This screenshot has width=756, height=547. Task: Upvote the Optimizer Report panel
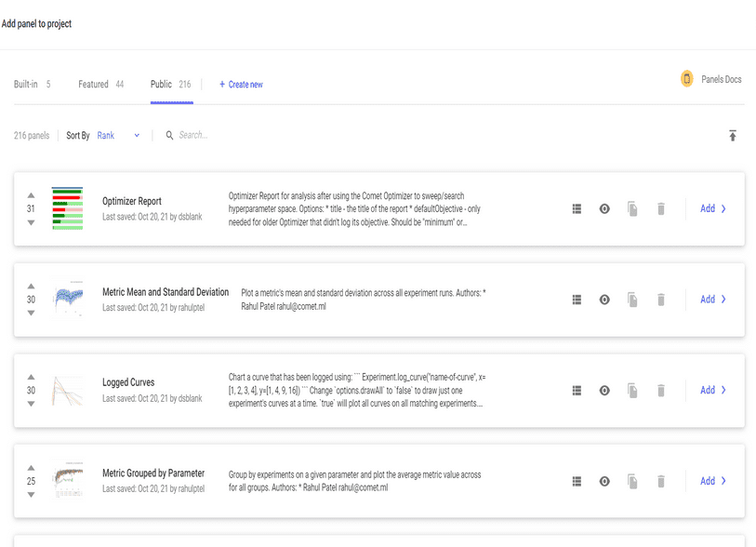pos(31,194)
